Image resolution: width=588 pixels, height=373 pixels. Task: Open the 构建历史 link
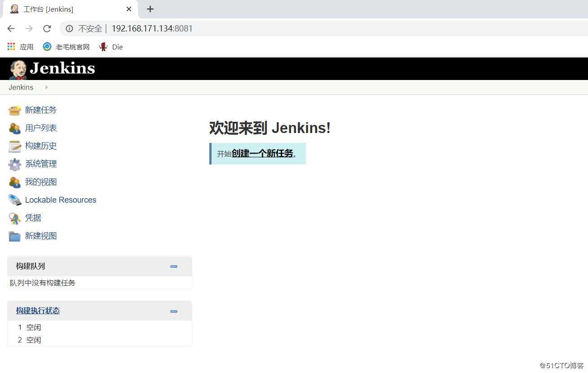(x=41, y=146)
